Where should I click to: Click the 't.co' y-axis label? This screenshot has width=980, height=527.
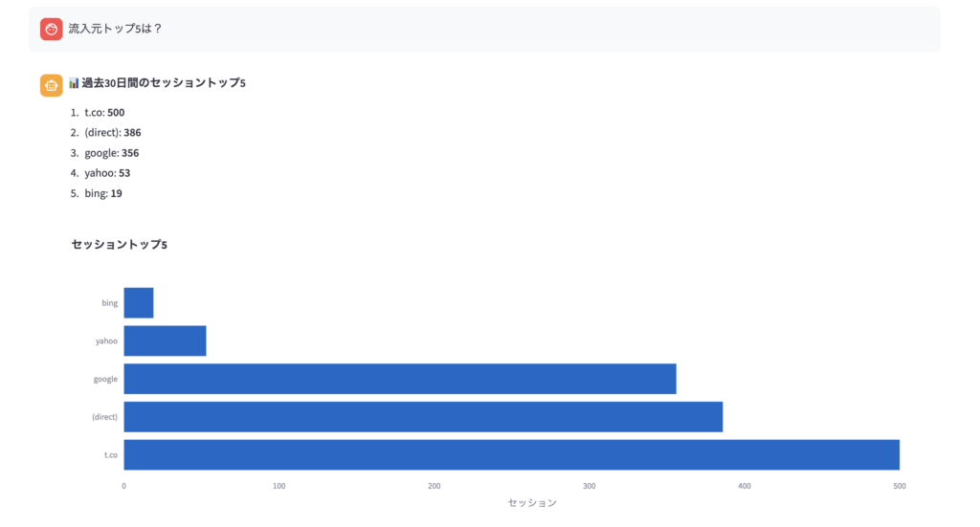tap(110, 455)
